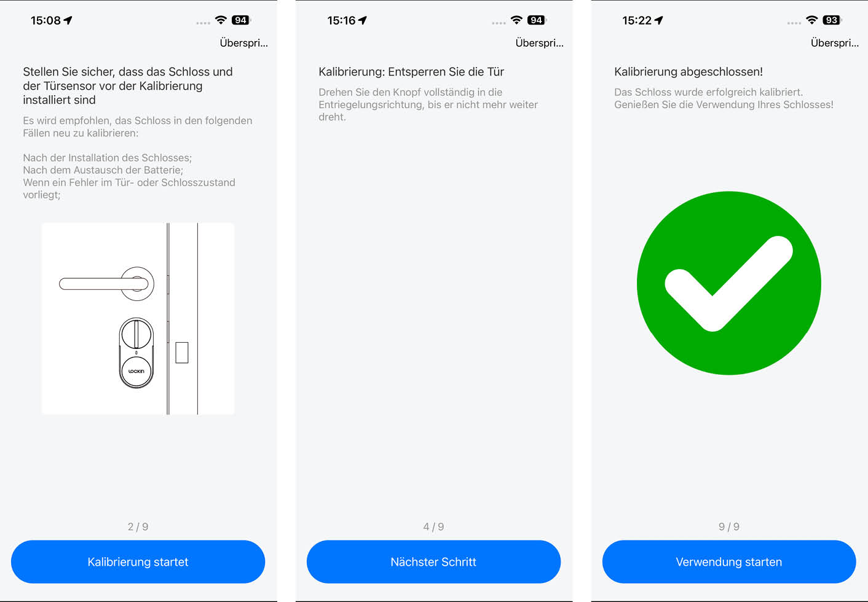Tap the Lockin smart lock illustration
Image resolution: width=868 pixels, height=602 pixels.
pos(136,353)
